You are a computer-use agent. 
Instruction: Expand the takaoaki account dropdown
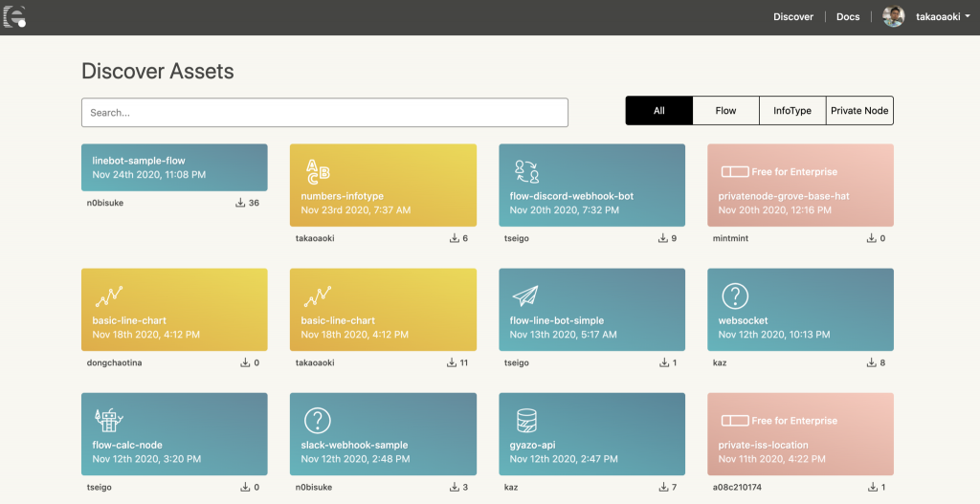pos(943,16)
